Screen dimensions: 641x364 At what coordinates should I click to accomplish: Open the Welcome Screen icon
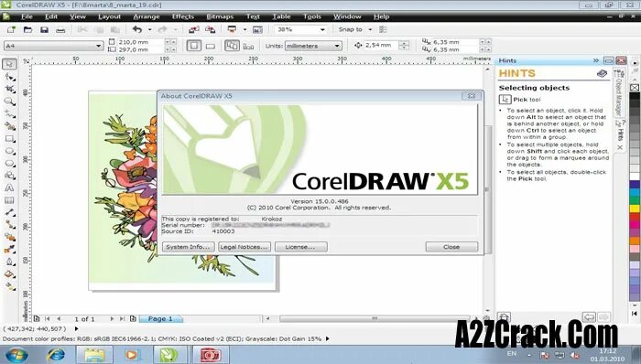(x=257, y=30)
